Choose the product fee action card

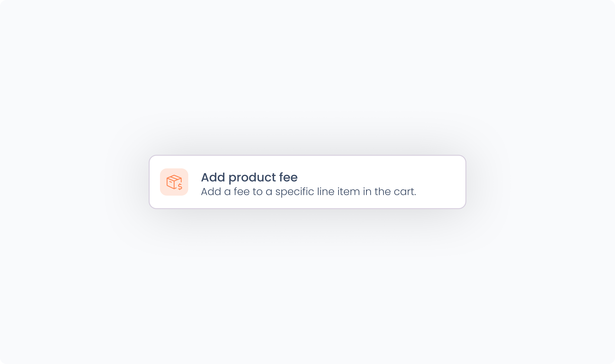(307, 182)
